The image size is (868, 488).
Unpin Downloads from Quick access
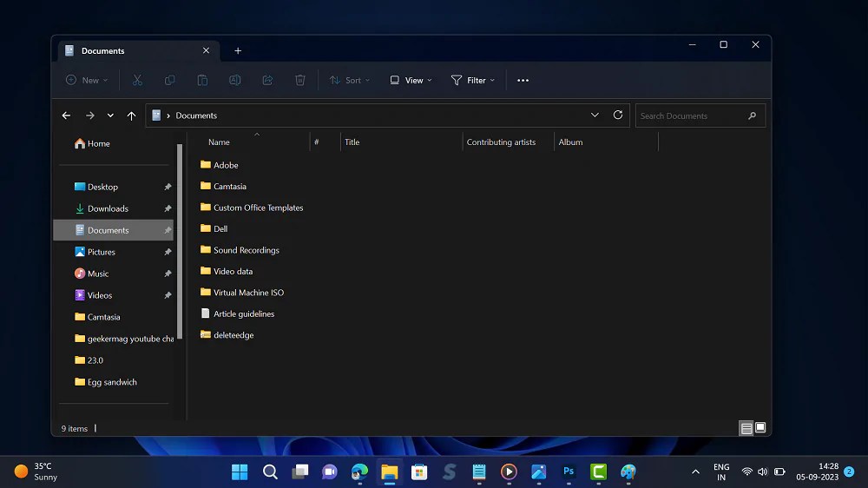pos(168,208)
